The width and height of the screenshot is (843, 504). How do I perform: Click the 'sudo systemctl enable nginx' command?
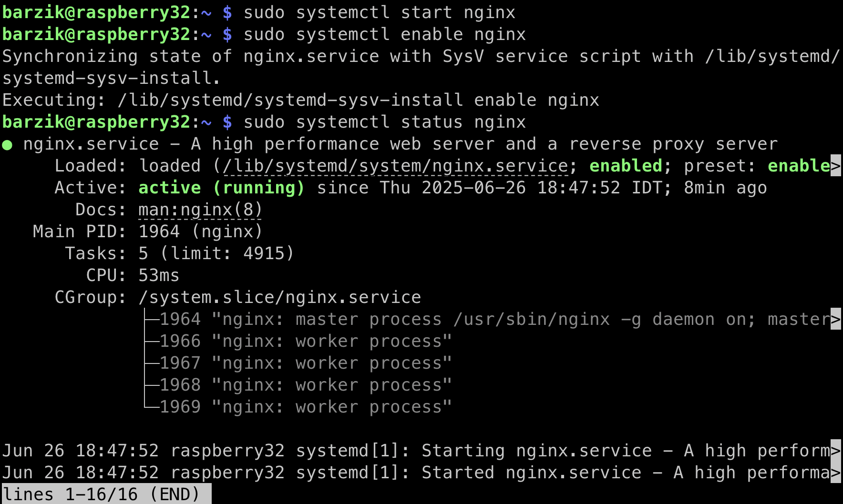pyautogui.click(x=385, y=34)
